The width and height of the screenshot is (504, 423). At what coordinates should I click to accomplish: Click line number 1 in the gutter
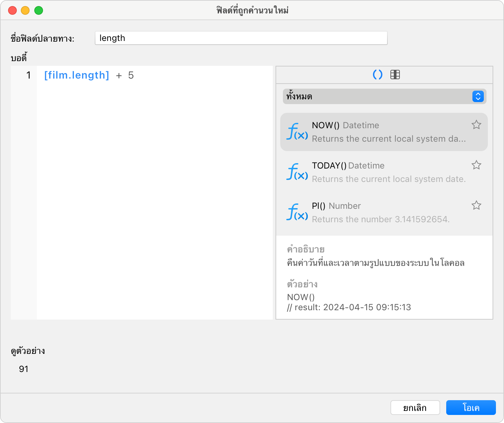[29, 75]
